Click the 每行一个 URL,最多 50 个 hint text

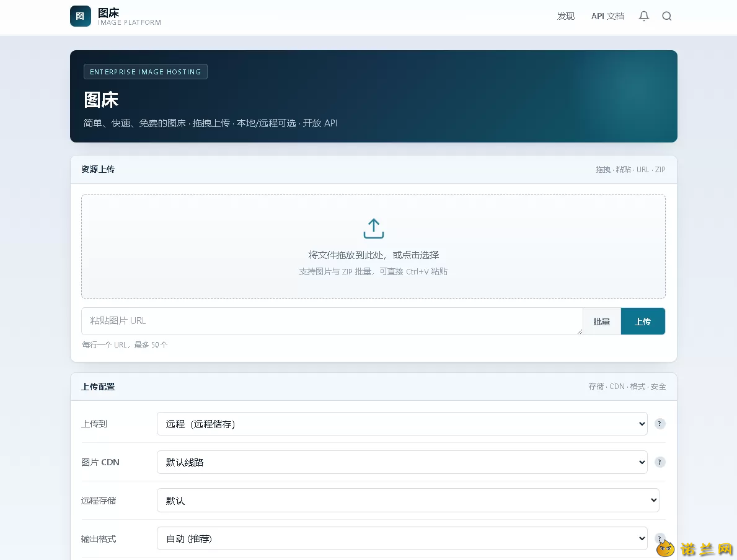[125, 345]
